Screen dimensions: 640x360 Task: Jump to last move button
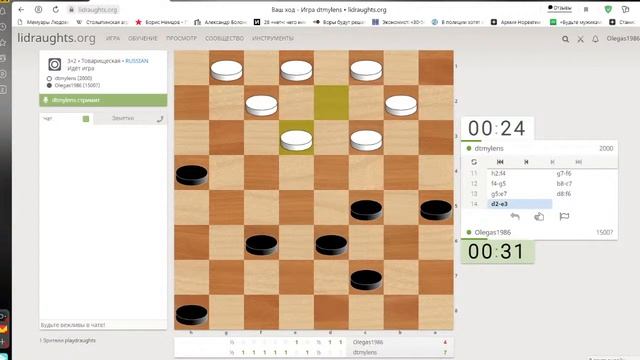[578, 162]
